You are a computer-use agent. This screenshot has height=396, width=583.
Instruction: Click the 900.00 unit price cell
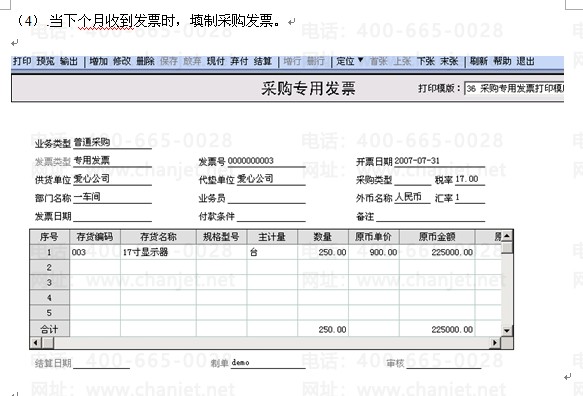(x=374, y=252)
